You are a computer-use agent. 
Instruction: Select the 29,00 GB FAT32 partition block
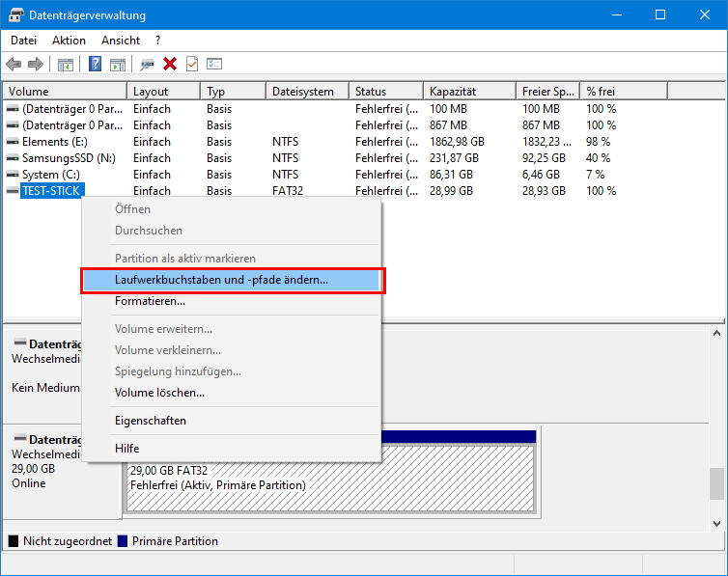tap(330, 478)
